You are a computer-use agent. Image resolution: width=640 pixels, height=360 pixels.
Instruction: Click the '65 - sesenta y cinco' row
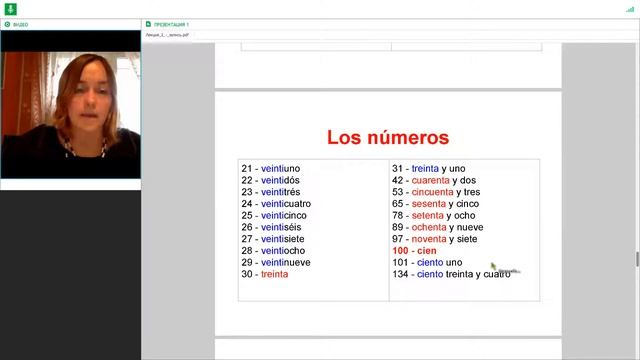pos(436,204)
